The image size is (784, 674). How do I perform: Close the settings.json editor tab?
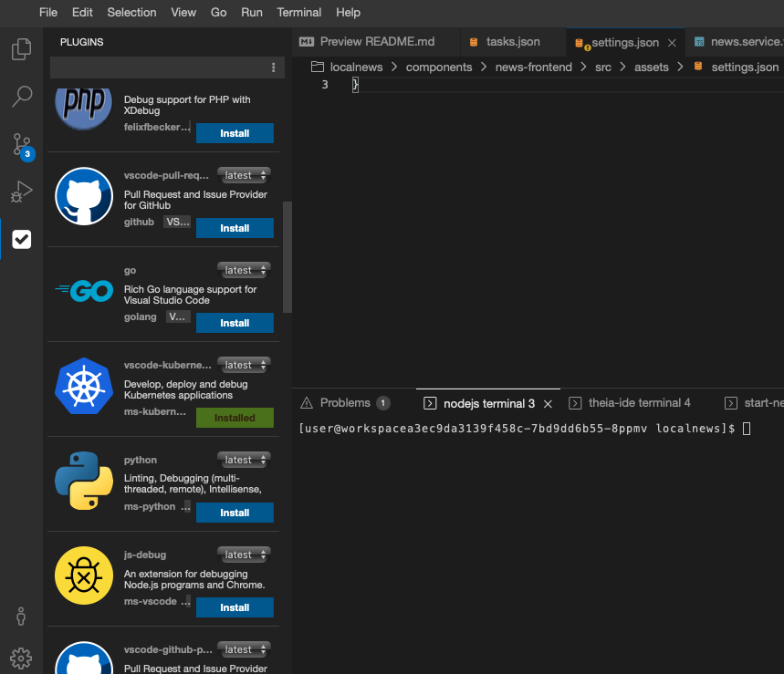pos(672,43)
